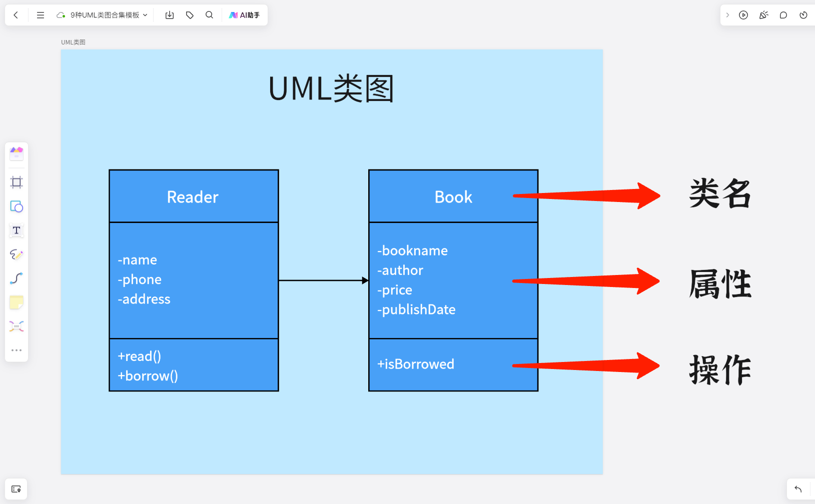Click the undo arrow at bottom right
This screenshot has height=504, width=815.
click(x=799, y=489)
